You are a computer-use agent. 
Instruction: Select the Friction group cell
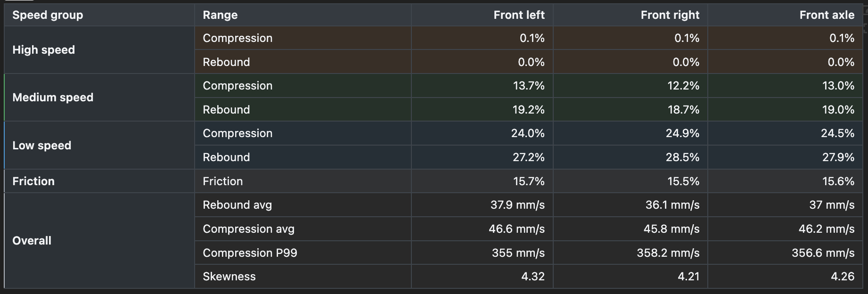tap(99, 181)
